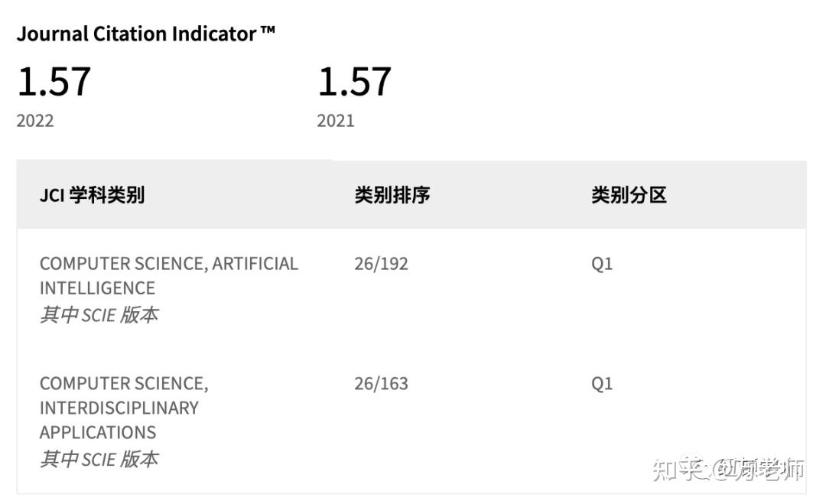This screenshot has height=504, width=826.
Task: Click the 2021 year label
Action: [336, 121]
